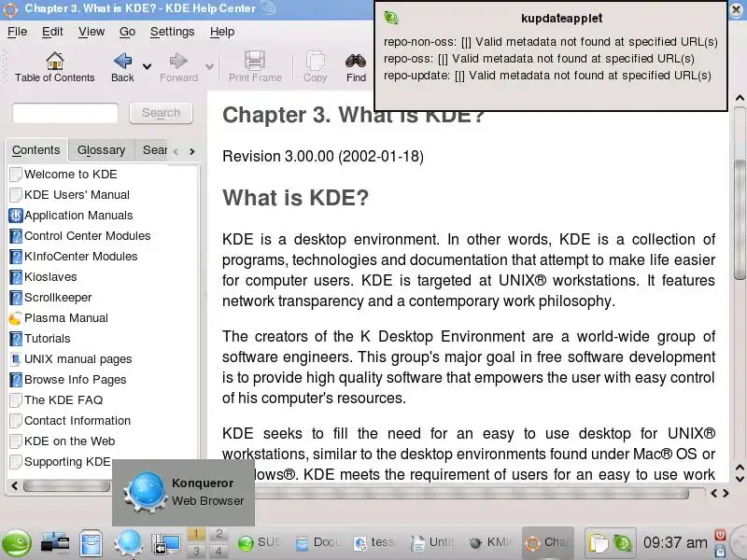
Task: Click the Application Manuals KDE icon
Action: pos(16,216)
